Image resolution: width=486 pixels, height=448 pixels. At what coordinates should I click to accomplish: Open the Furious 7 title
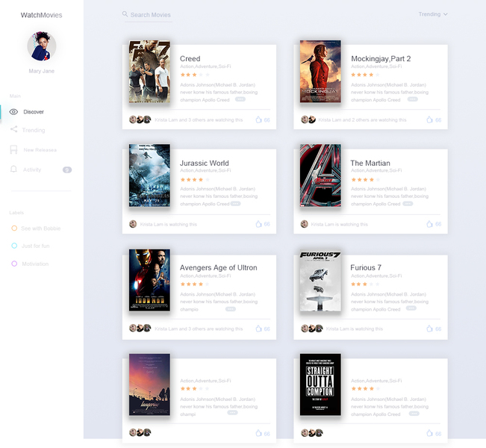tap(366, 267)
